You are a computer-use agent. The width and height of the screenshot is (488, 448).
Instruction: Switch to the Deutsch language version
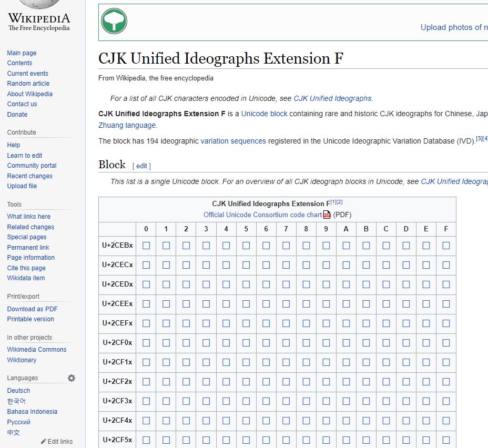click(19, 391)
